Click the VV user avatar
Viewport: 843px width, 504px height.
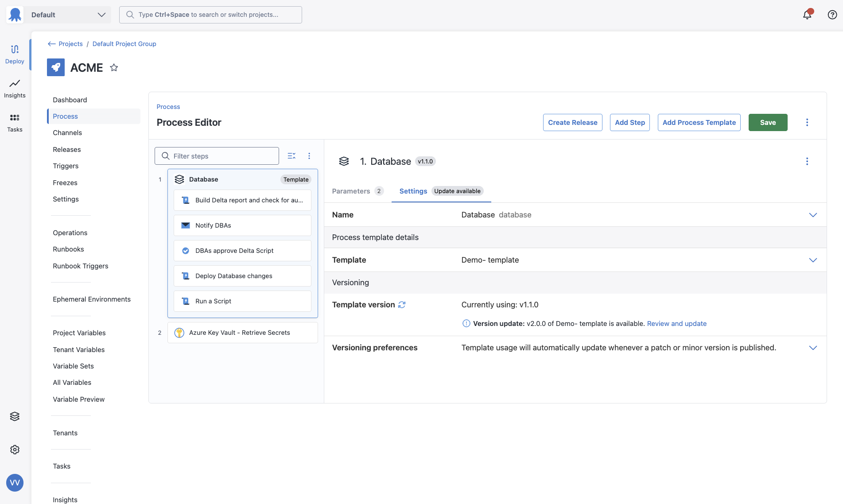[x=15, y=483]
